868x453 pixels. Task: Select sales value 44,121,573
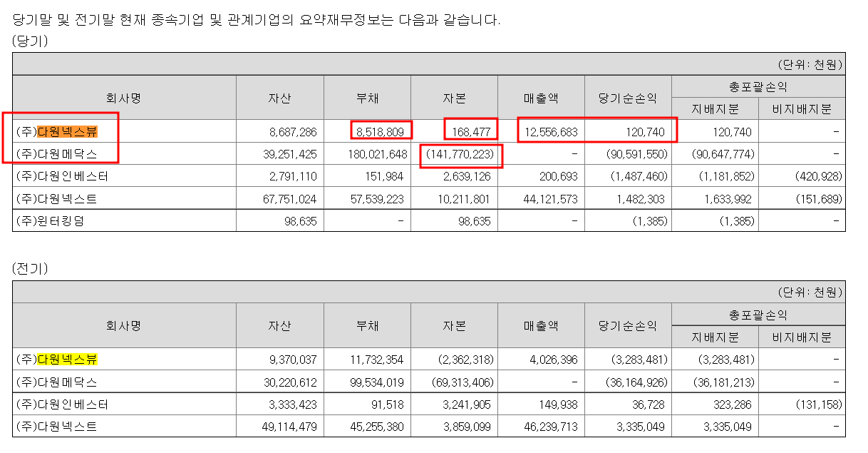pyautogui.click(x=551, y=199)
